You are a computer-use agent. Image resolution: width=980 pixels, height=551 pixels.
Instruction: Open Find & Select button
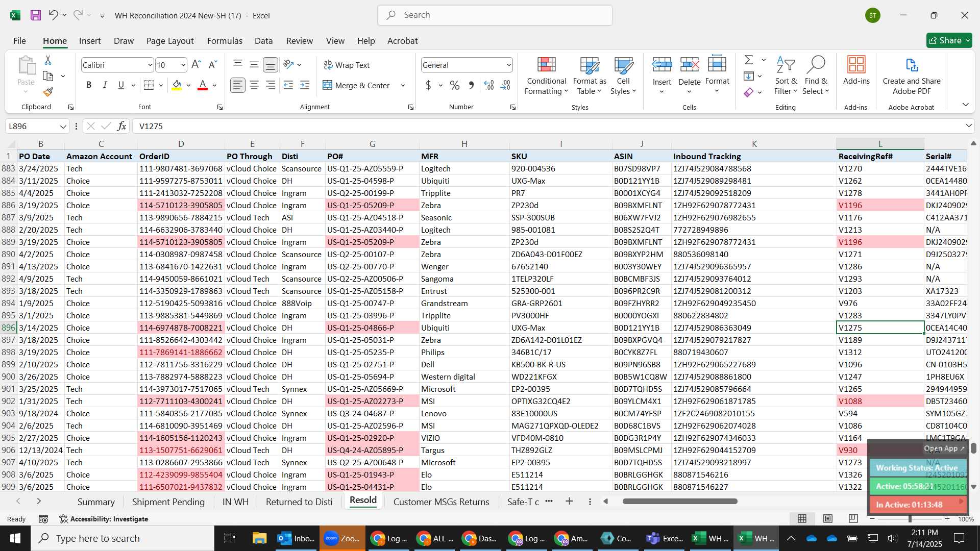pos(816,76)
